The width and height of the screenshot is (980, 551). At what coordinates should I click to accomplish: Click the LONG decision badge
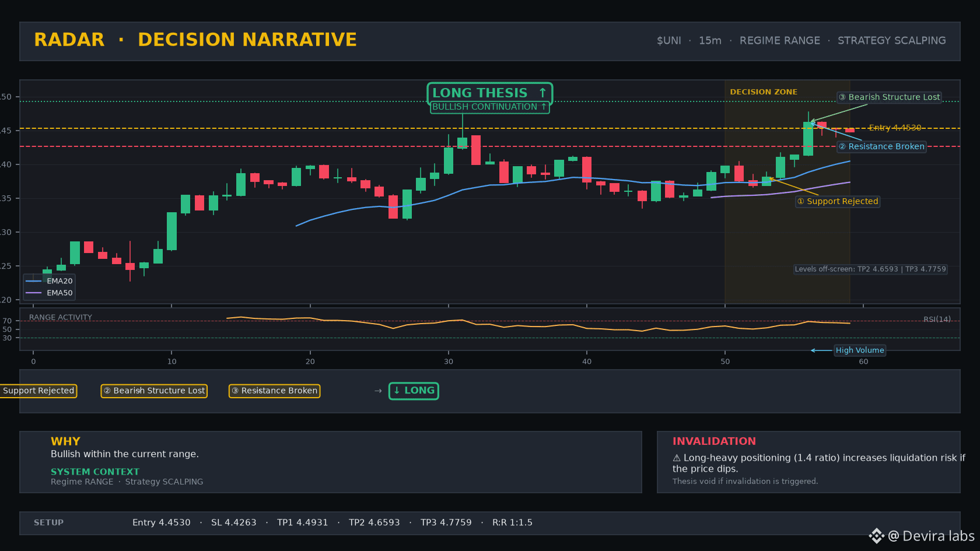click(x=414, y=391)
